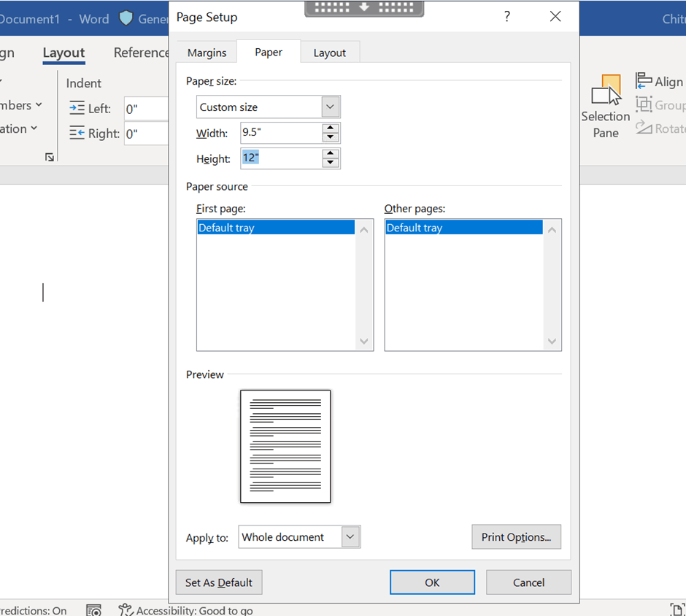Click the OK button

coord(432,582)
